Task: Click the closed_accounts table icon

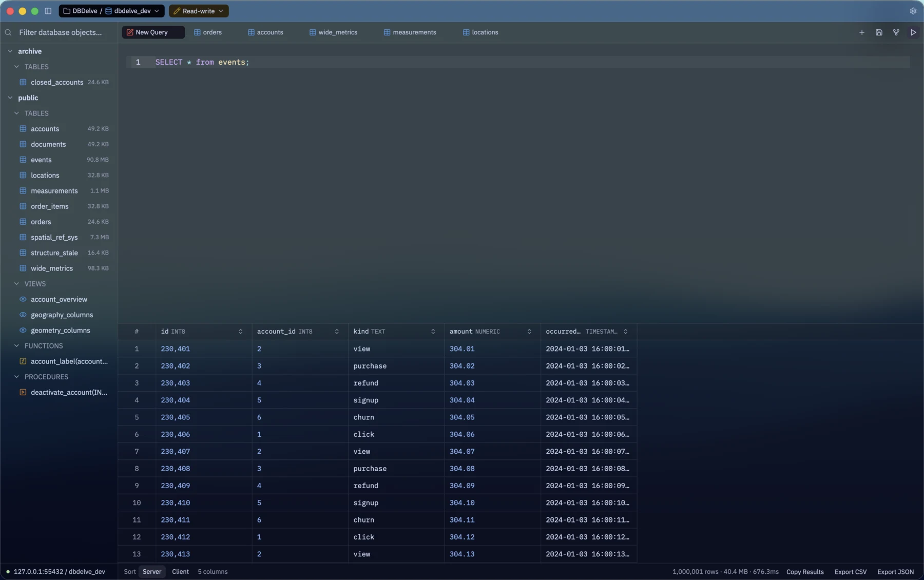Action: 23,82
